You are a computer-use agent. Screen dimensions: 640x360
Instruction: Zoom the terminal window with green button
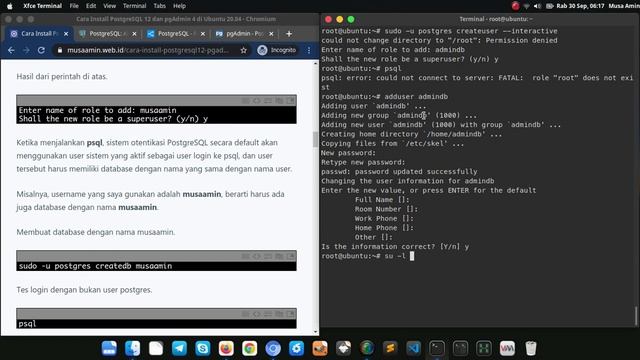click(351, 19)
